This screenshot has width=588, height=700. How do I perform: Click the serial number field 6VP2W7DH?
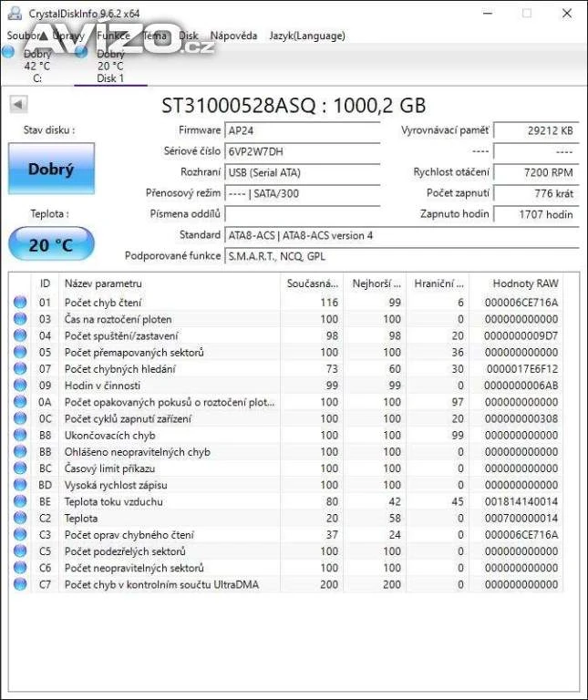coord(303,152)
